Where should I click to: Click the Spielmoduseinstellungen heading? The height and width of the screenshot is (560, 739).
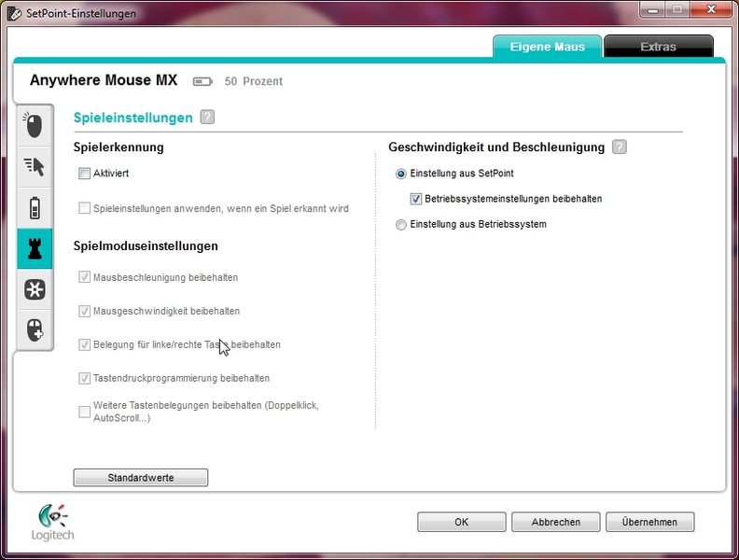[x=146, y=246]
